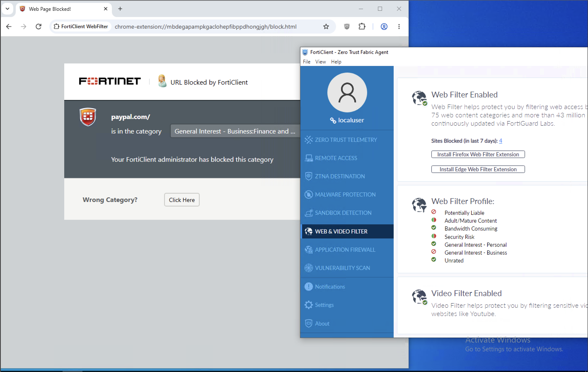
Task: Open the Chrome Extensions puzzle menu
Action: [362, 26]
